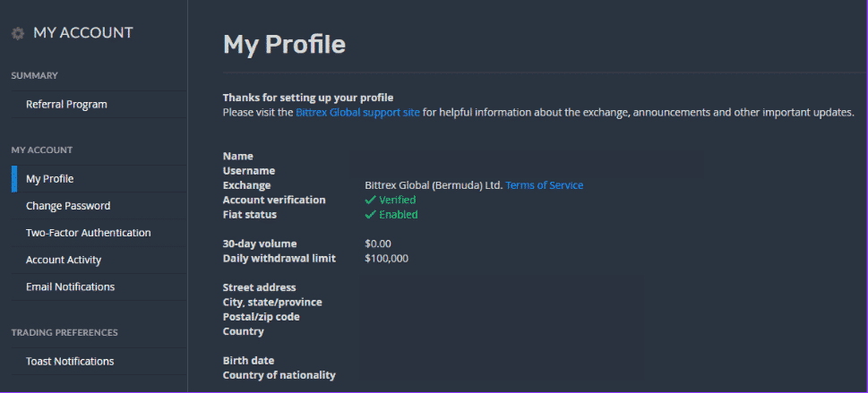Click the $0.00 volume value

point(378,244)
